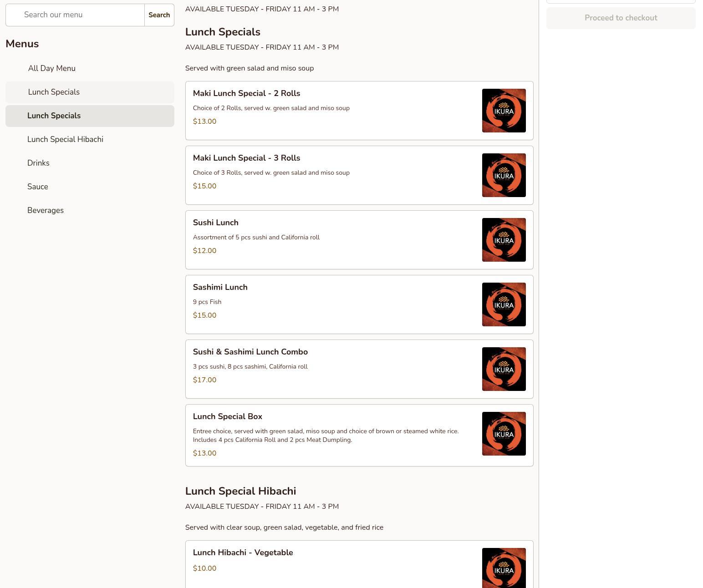
Task: Click the Lunch Hibachi Vegetable logo image
Action: point(504,568)
